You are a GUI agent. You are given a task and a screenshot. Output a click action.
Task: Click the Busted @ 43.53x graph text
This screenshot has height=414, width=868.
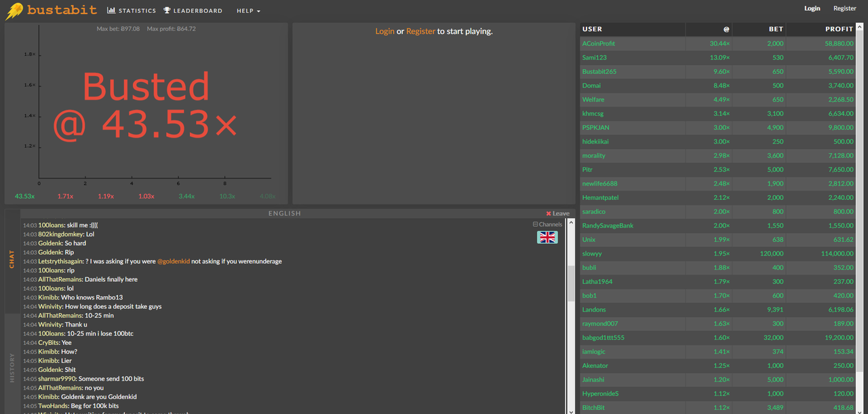point(146,106)
